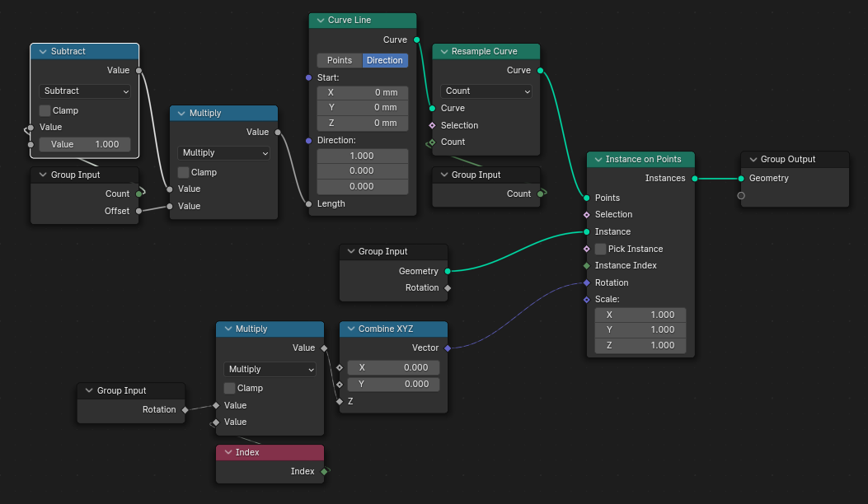This screenshot has height=504, width=868.
Task: Click the Scale Y field of Instance on Points
Action: pos(640,329)
